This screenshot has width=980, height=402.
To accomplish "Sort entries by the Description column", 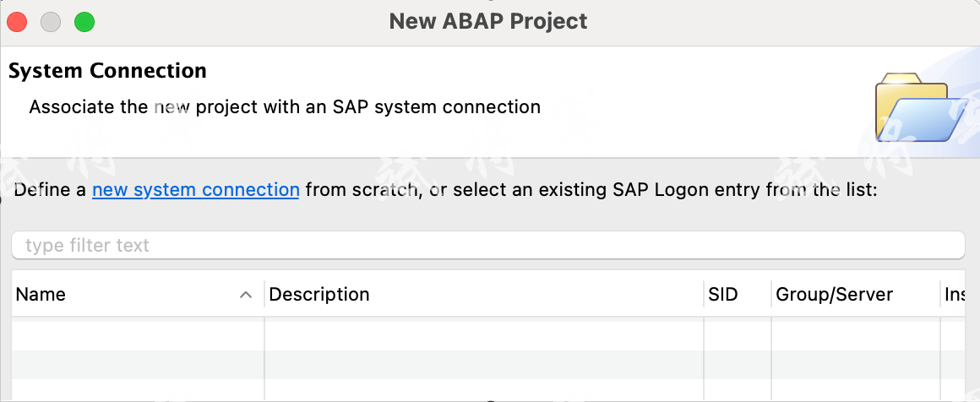I will (318, 295).
